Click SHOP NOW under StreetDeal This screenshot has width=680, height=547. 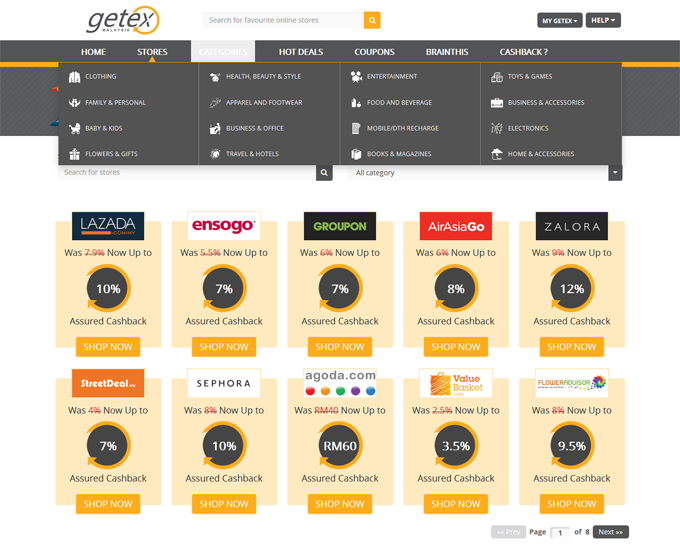pos(108,504)
